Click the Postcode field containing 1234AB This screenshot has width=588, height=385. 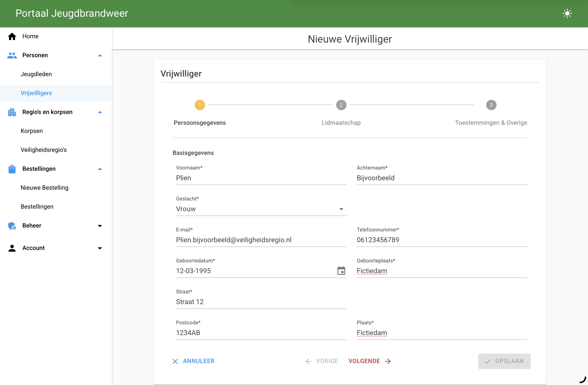(x=261, y=333)
